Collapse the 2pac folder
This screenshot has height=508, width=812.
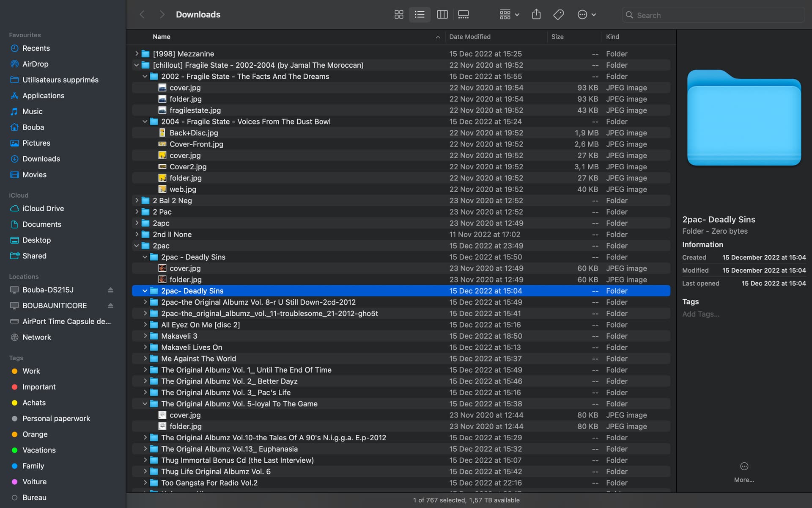click(137, 246)
